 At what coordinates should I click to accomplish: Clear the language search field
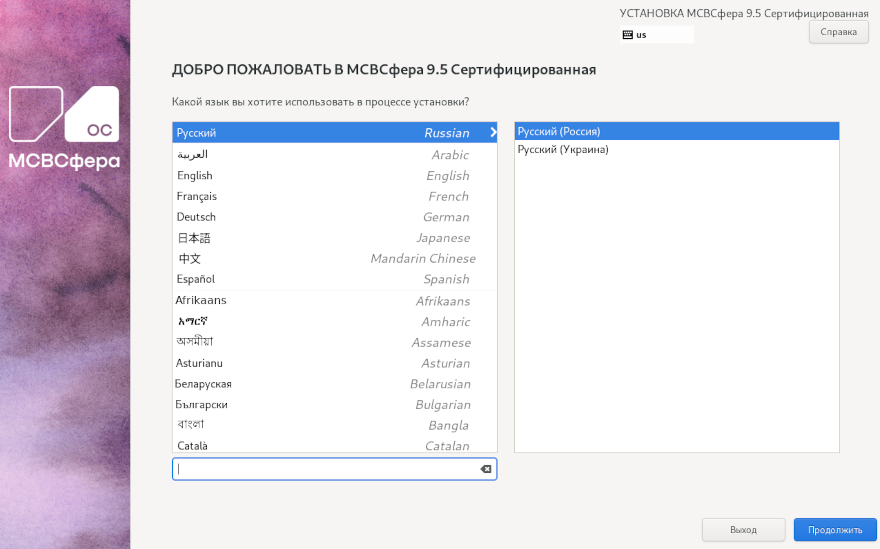point(485,469)
